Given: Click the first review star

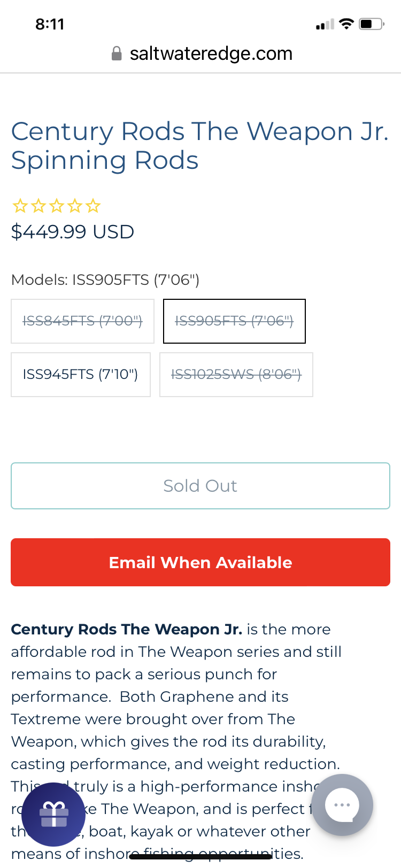Looking at the screenshot, I should coord(20,205).
